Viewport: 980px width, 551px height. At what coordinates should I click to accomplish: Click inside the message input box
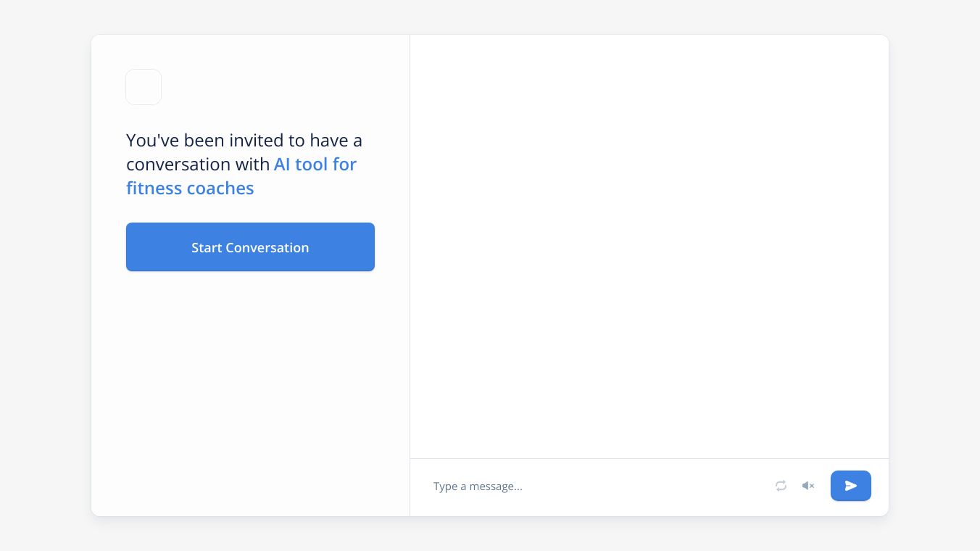pos(594,486)
